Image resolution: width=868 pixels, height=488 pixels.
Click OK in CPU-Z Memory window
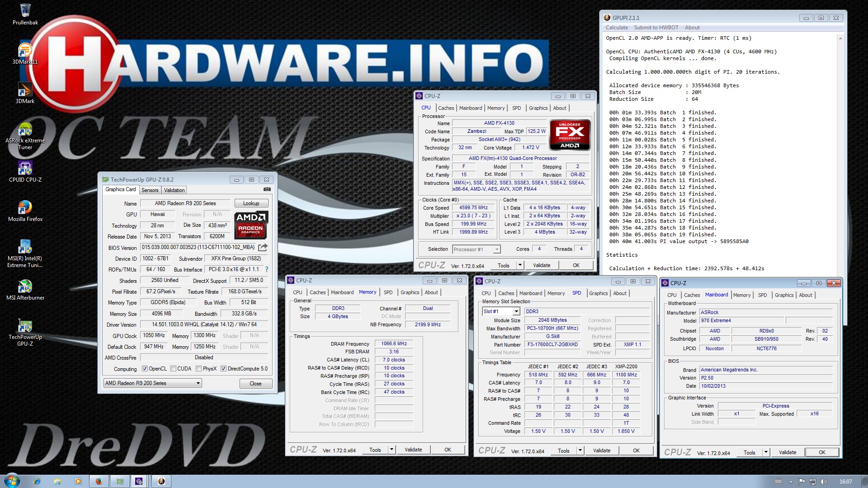[448, 450]
